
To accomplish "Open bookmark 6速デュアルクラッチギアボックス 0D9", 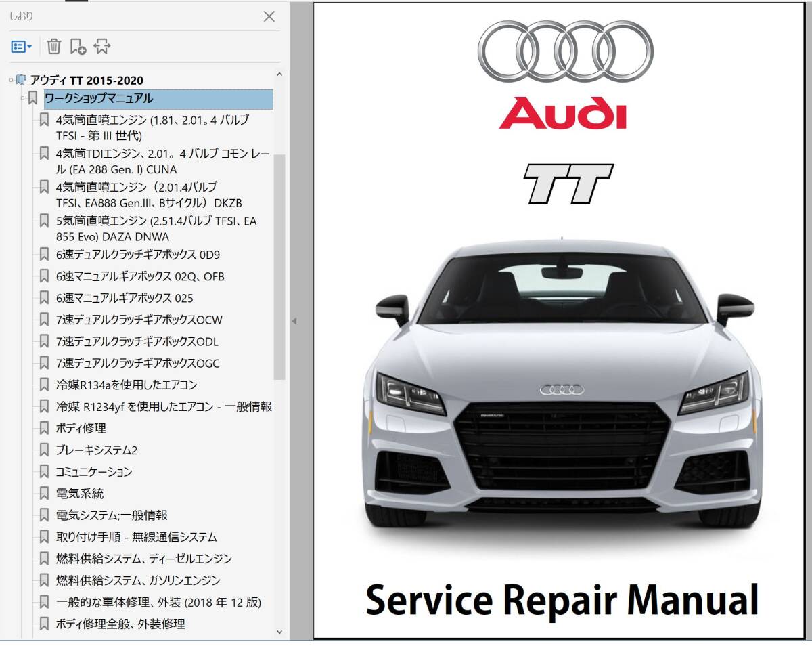I will 138,255.
